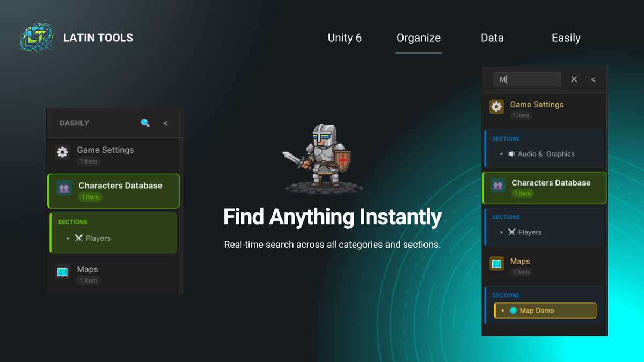Screen dimensions: 644x362
Task: Click the Maps book icon in the Dashly sidebar
Action: [62, 272]
